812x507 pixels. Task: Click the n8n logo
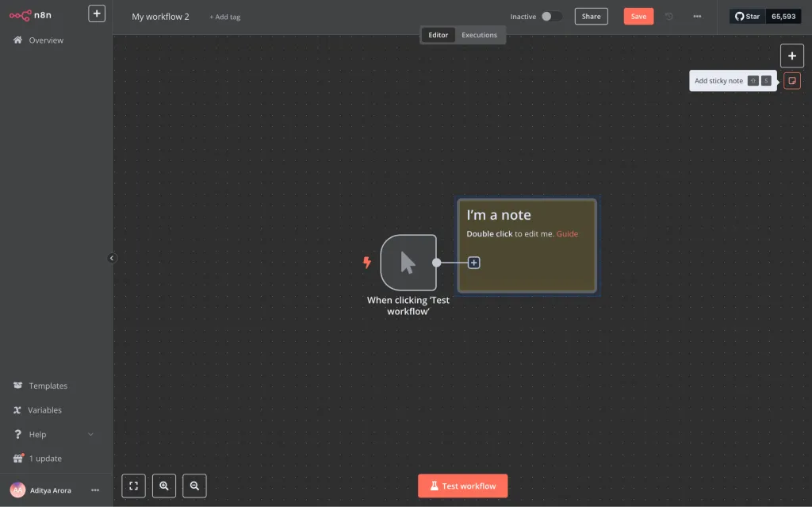31,15
